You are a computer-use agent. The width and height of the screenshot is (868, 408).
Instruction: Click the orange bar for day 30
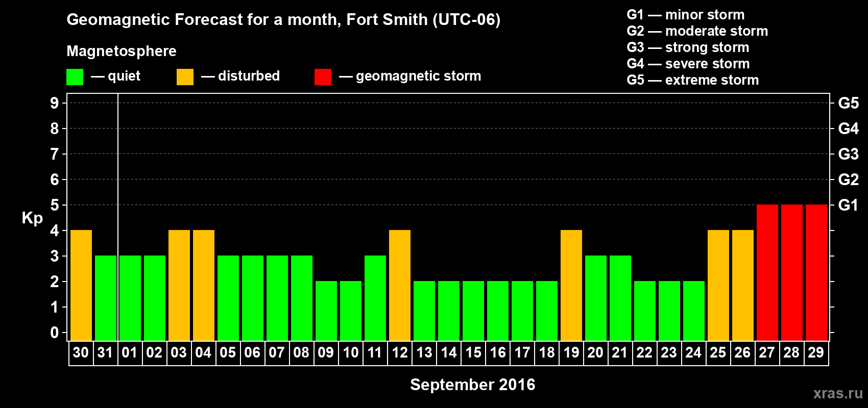point(81,285)
